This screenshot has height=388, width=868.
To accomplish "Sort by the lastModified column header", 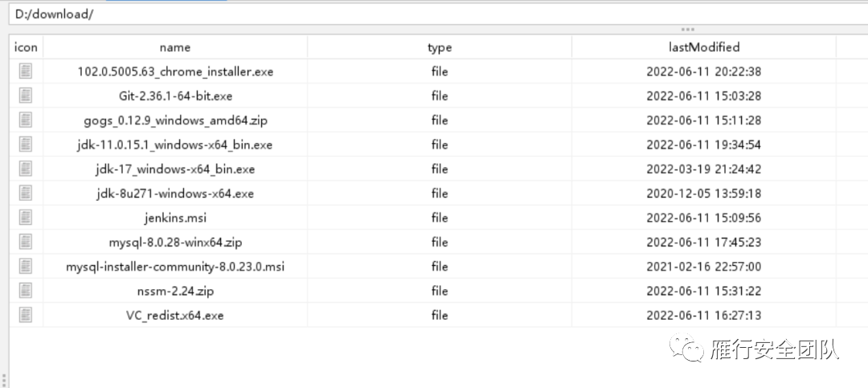I will pyautogui.click(x=703, y=47).
